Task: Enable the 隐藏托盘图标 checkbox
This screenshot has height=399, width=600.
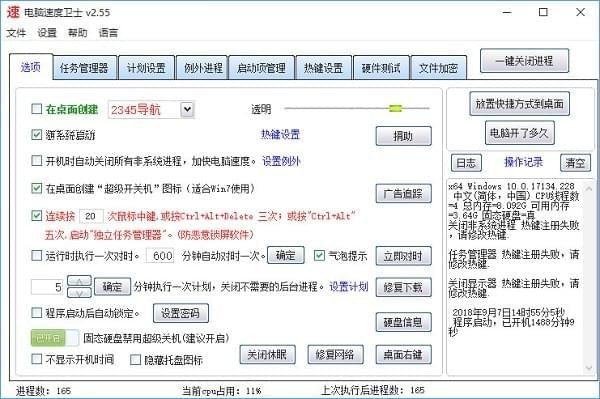Action: (135, 360)
